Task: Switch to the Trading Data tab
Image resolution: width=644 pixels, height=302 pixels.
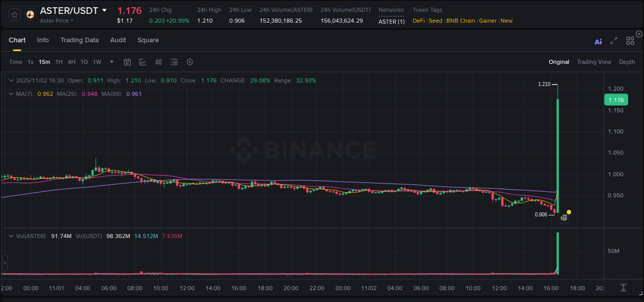Action: pos(79,40)
